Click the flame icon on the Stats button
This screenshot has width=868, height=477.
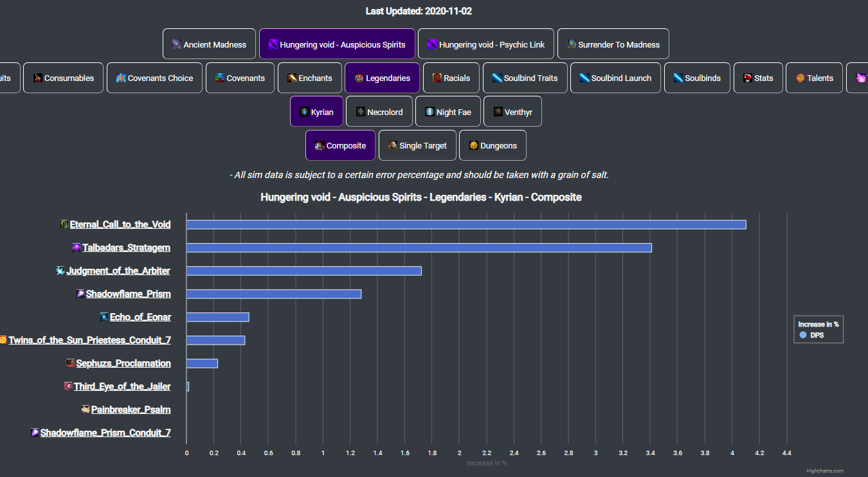coord(746,77)
